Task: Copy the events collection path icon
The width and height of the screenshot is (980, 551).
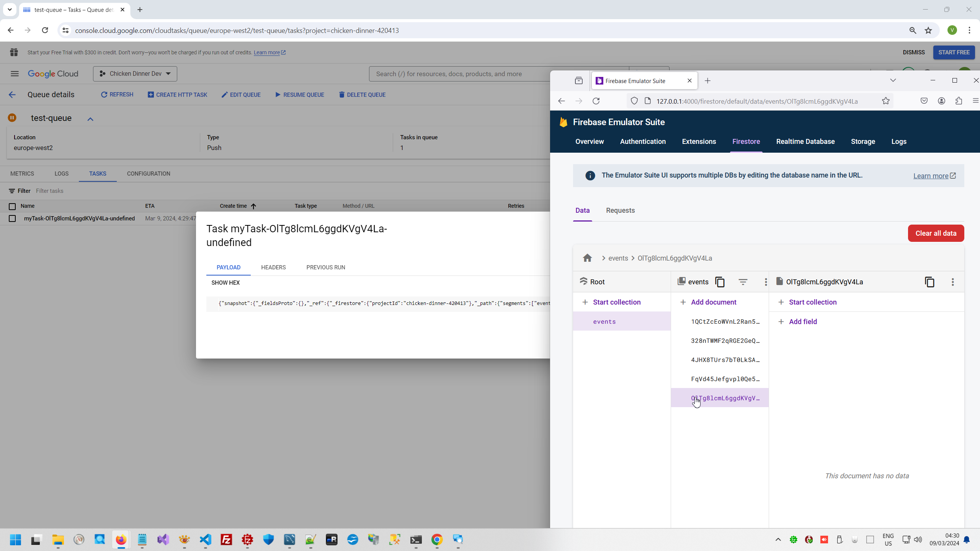Action: pyautogui.click(x=720, y=282)
